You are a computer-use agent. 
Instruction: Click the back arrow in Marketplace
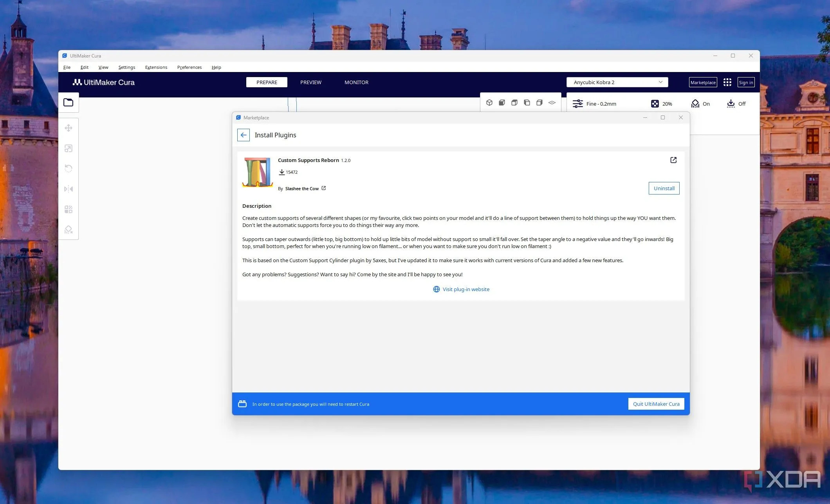click(244, 135)
